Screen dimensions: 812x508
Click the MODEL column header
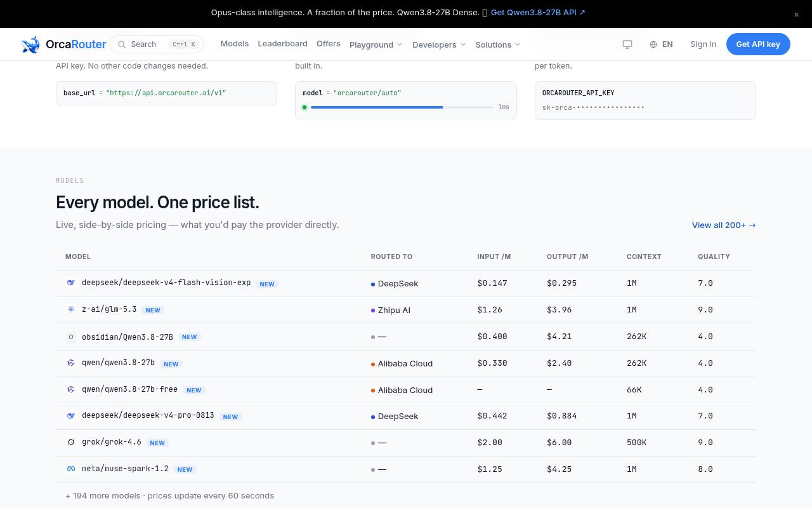coord(78,257)
